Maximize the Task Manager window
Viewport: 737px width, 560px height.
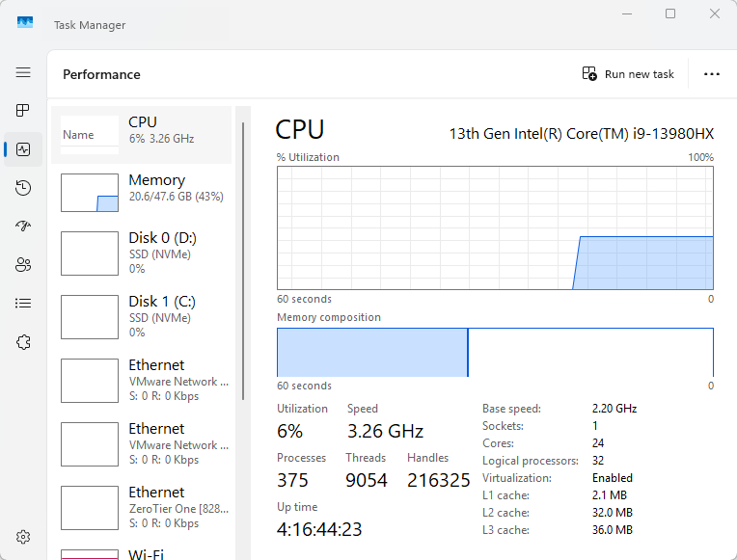tap(670, 13)
